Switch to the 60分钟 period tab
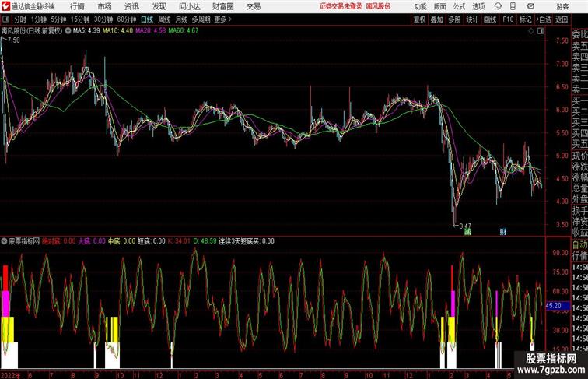This screenshot has height=379, width=588. pyautogui.click(x=127, y=19)
